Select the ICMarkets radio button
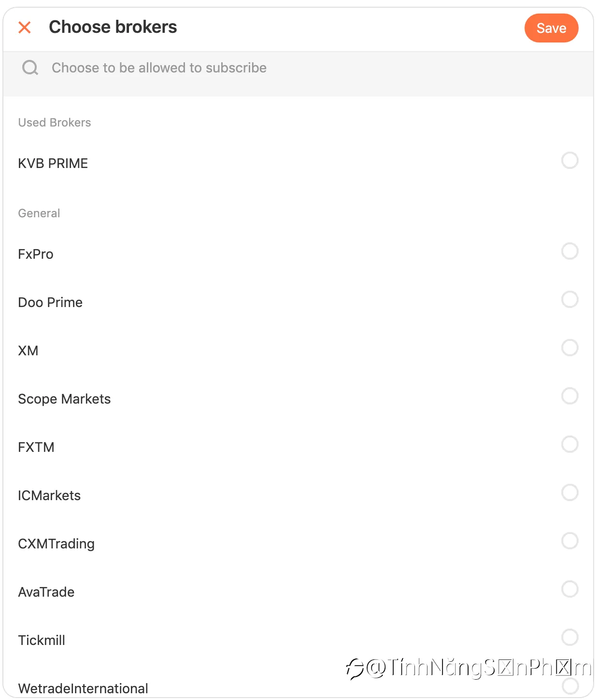 (x=570, y=492)
